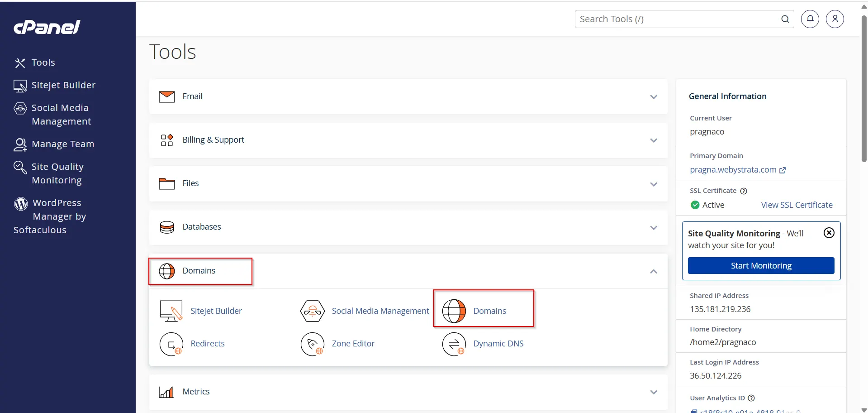Click the WordPress logo icon in sidebar
868x413 pixels.
[x=21, y=204]
